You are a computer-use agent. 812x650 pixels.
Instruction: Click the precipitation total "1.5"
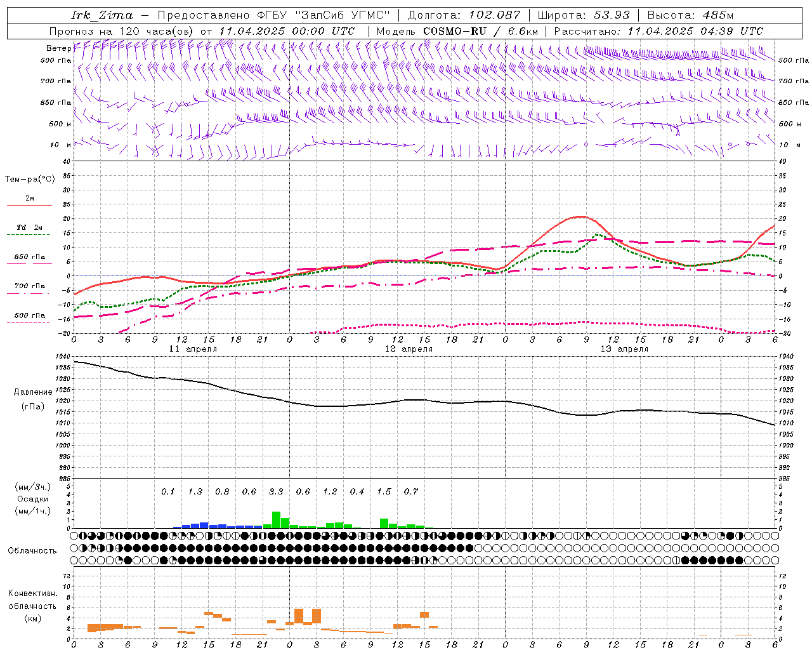384,492
